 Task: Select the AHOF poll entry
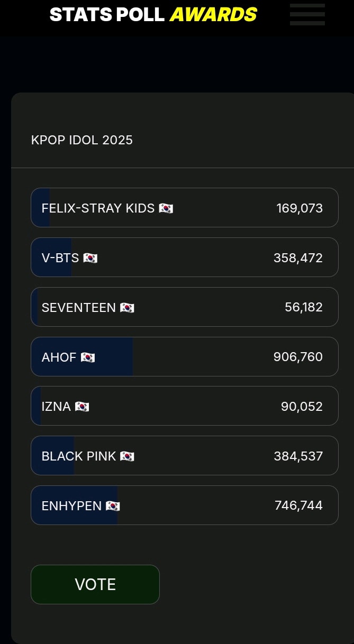click(185, 357)
